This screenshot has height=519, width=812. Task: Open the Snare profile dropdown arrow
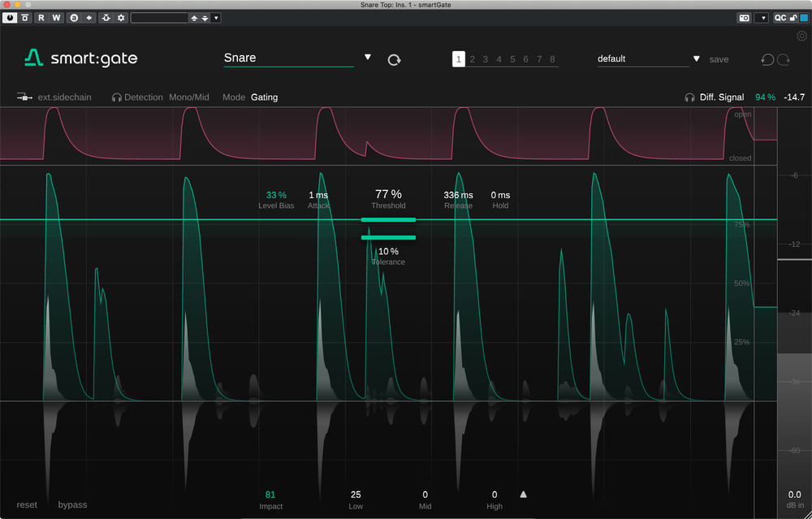pyautogui.click(x=367, y=58)
